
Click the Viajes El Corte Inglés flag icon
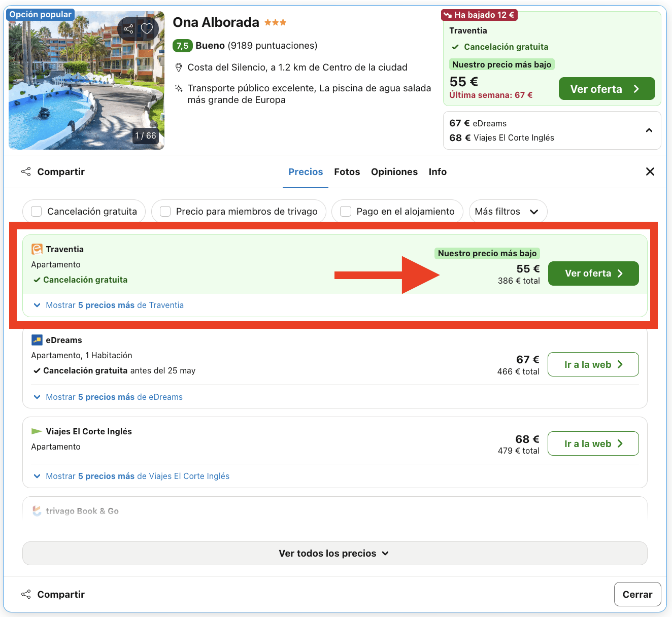pos(36,431)
